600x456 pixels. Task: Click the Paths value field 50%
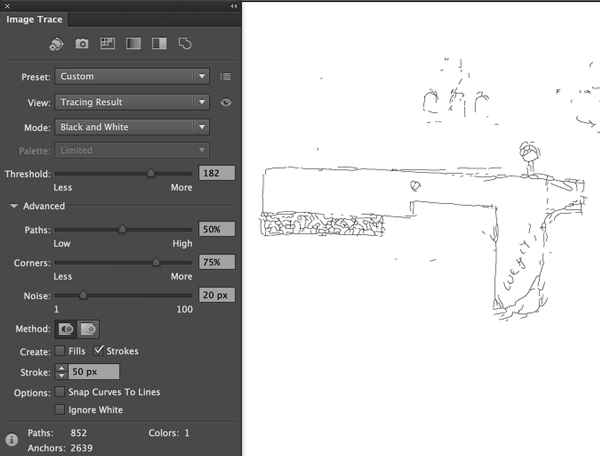(x=217, y=229)
